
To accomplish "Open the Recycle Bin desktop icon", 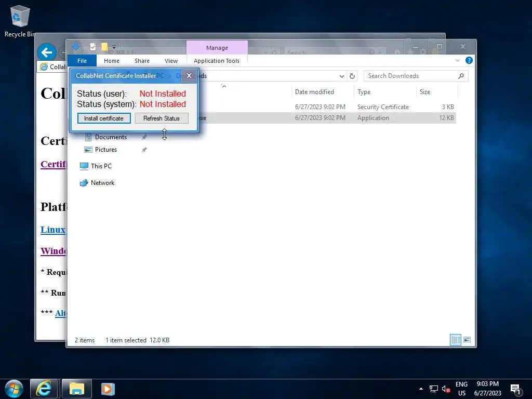I will [20, 21].
